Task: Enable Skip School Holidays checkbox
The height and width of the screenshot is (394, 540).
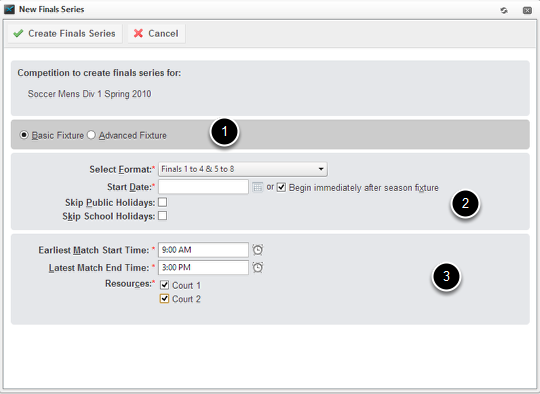Action: point(163,216)
